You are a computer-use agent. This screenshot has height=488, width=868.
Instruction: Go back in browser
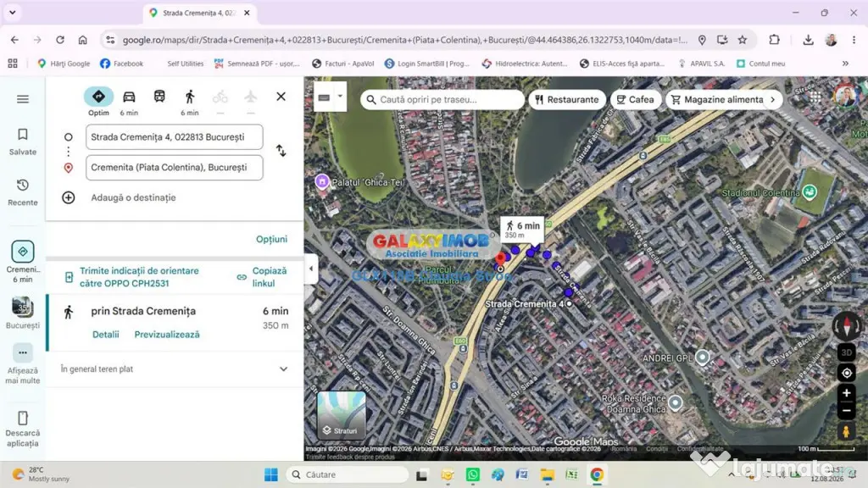point(15,40)
